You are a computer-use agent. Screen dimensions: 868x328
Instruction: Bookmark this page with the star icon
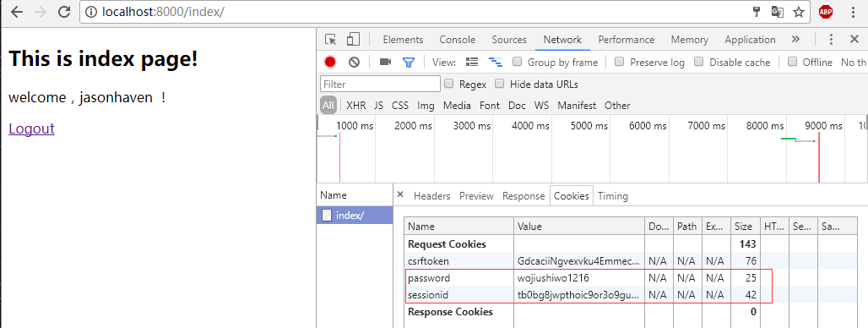pos(798,12)
